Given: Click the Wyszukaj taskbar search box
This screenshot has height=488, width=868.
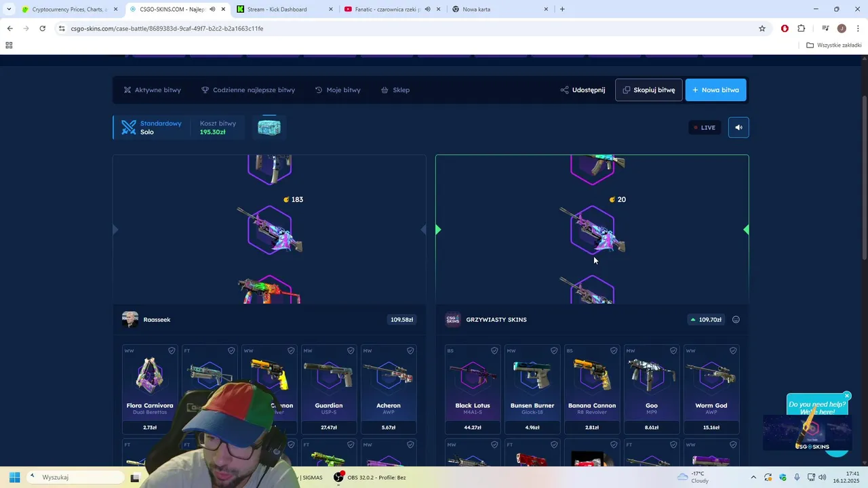Looking at the screenshot, I should [75, 477].
